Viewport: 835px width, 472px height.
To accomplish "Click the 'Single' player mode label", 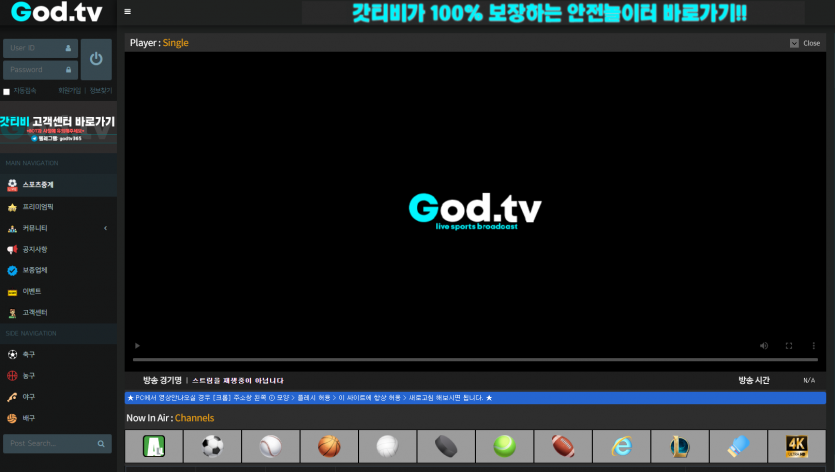I will 176,43.
